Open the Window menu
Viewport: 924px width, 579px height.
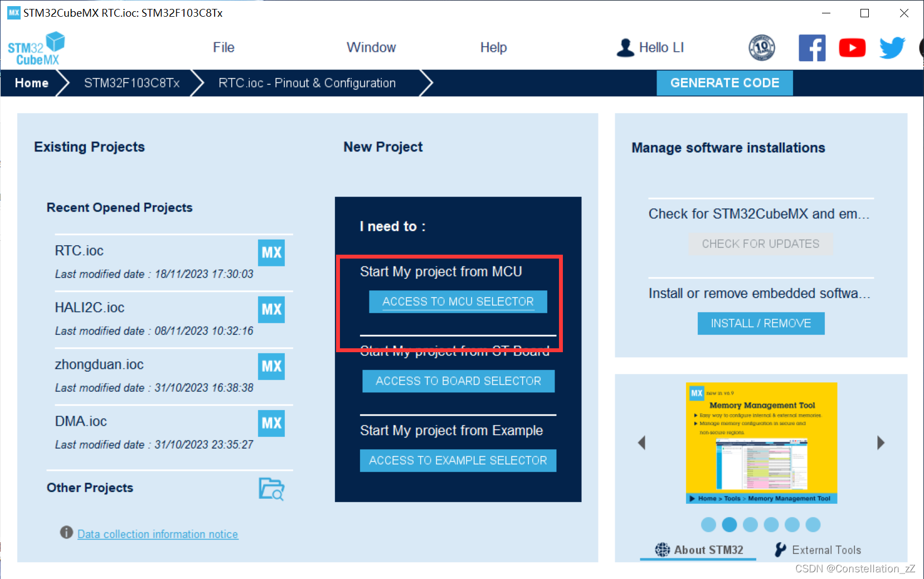[371, 47]
